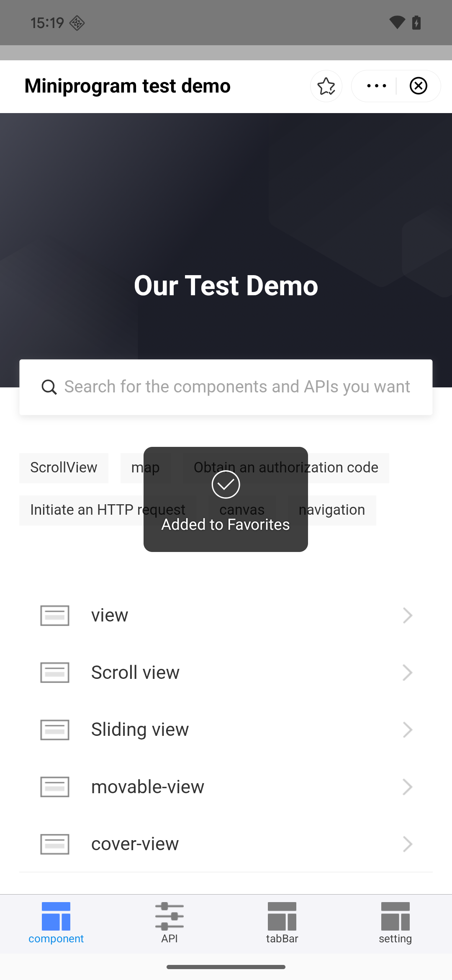Click the cover-view component icon
This screenshot has height=980, width=452.
[x=55, y=844]
